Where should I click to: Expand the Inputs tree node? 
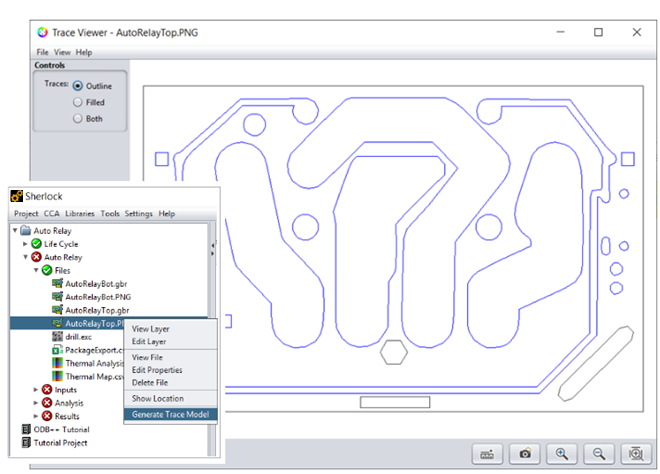point(36,389)
